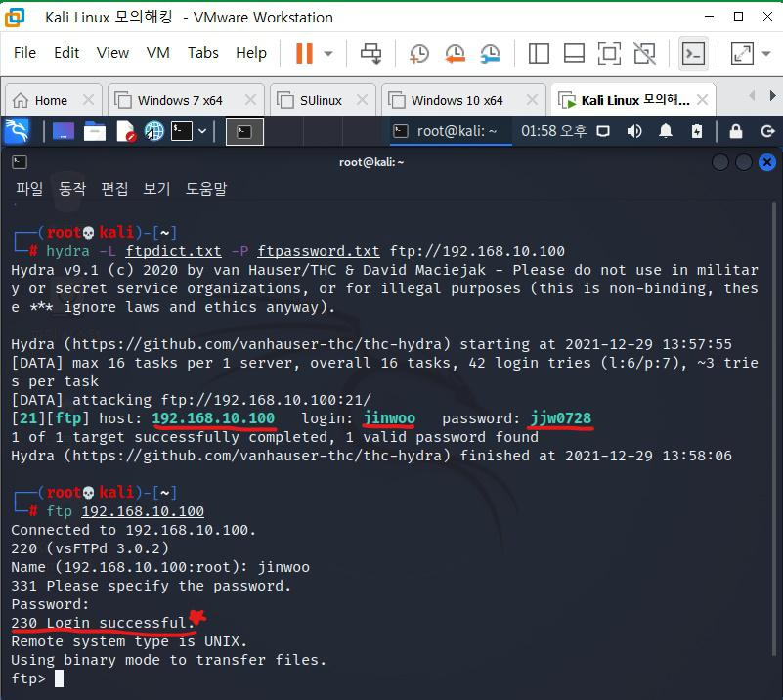The width and height of the screenshot is (783, 700).
Task: Click the terminal window title icon
Action: [x=20, y=162]
